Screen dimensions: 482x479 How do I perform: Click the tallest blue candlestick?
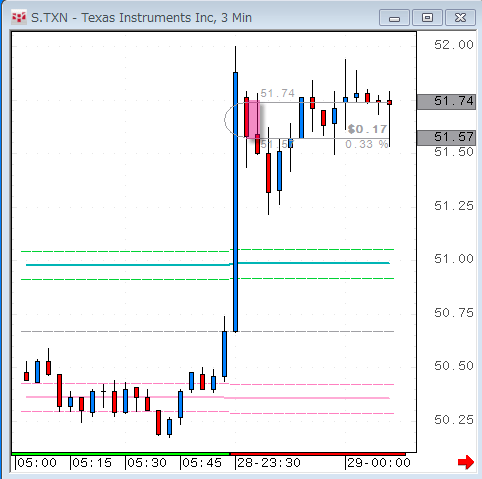pos(236,202)
